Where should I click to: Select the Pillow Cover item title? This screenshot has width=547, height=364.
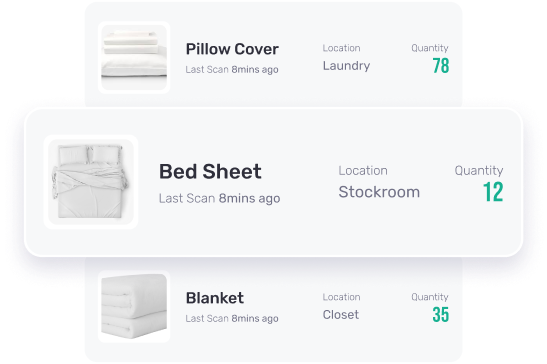[232, 49]
